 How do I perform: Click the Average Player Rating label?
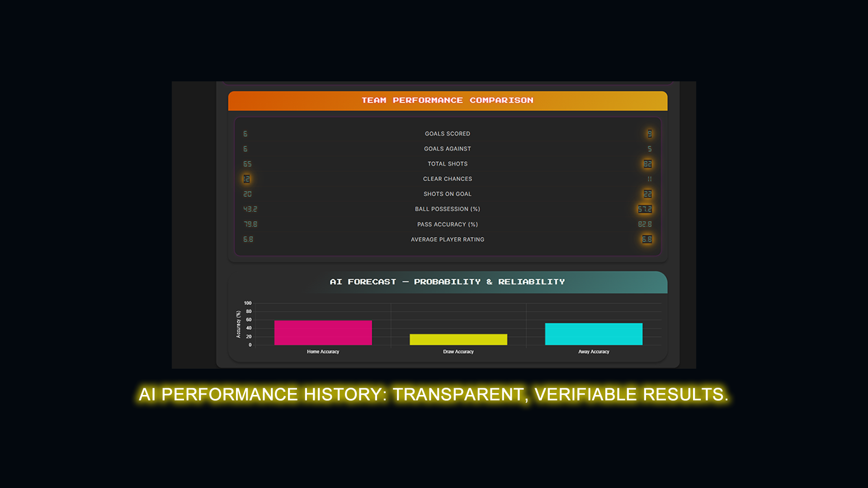pos(447,239)
